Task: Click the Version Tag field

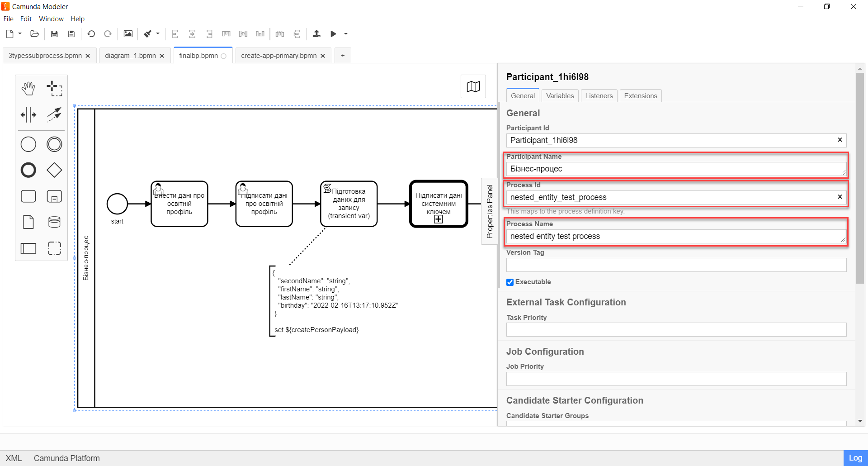Action: pyautogui.click(x=676, y=265)
